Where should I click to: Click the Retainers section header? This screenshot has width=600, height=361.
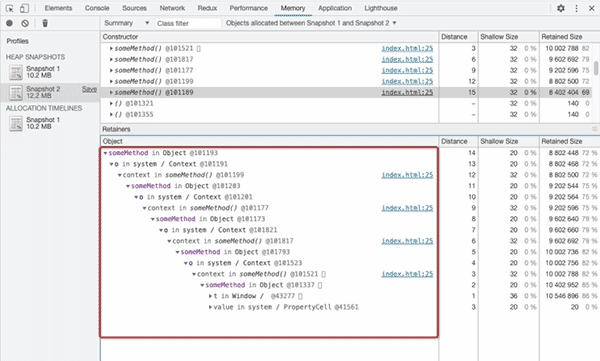click(350, 129)
